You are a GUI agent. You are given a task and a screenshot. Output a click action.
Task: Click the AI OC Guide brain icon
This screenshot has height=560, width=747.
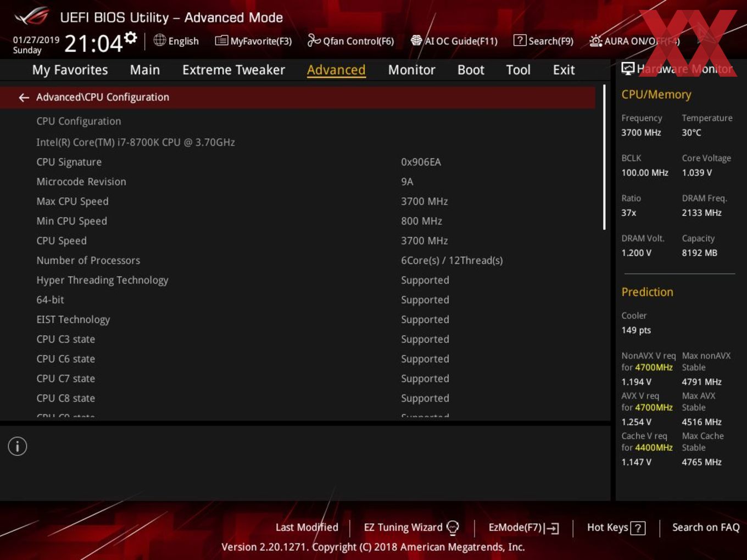point(416,41)
